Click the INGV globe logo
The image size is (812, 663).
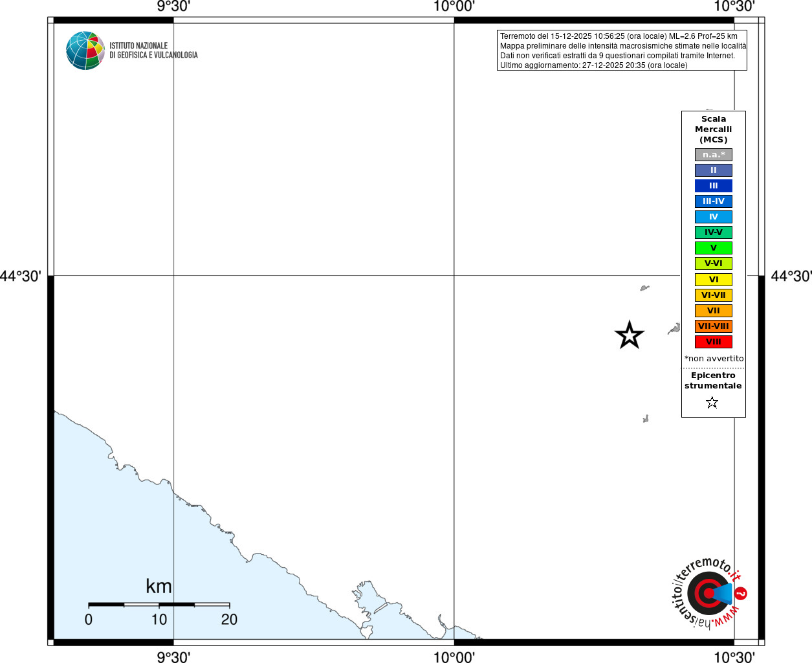point(85,51)
